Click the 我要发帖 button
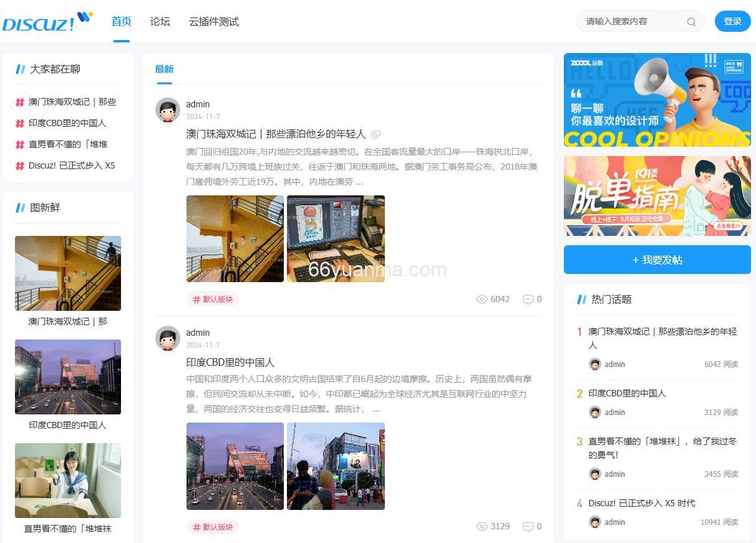This screenshot has width=756, height=543. point(657,260)
